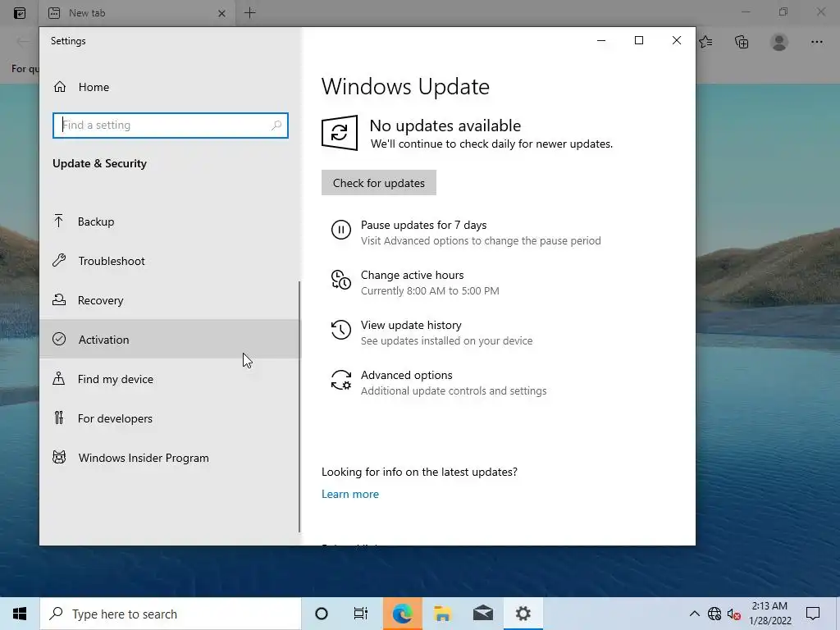840x630 pixels.
Task: Open Edge Settings and more menu
Action: click(x=816, y=42)
